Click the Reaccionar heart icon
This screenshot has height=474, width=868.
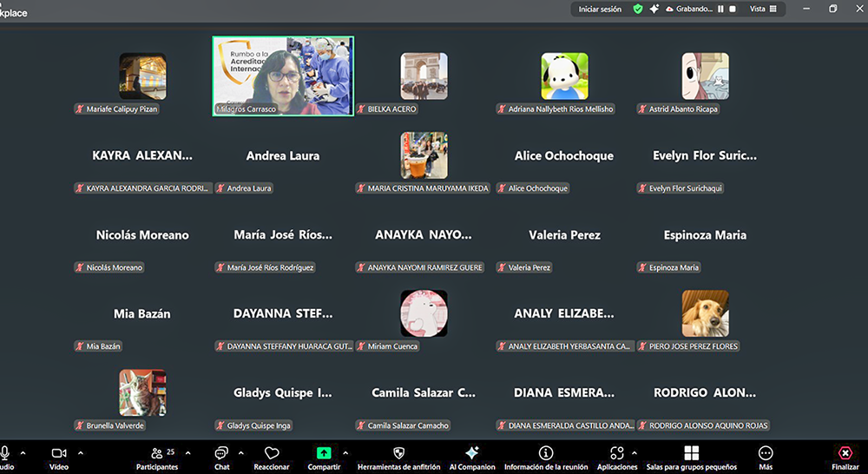[272, 453]
